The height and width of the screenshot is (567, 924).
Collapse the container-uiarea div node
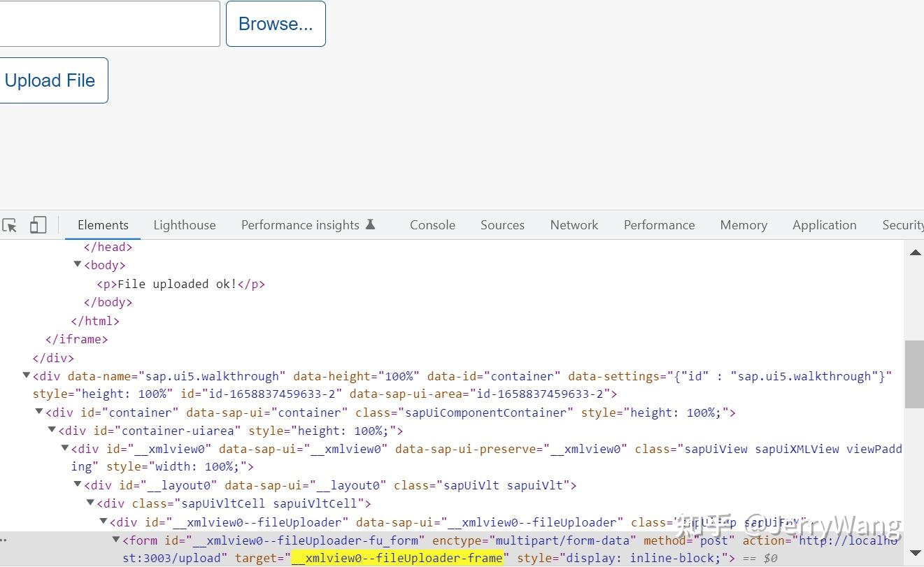[52, 430]
